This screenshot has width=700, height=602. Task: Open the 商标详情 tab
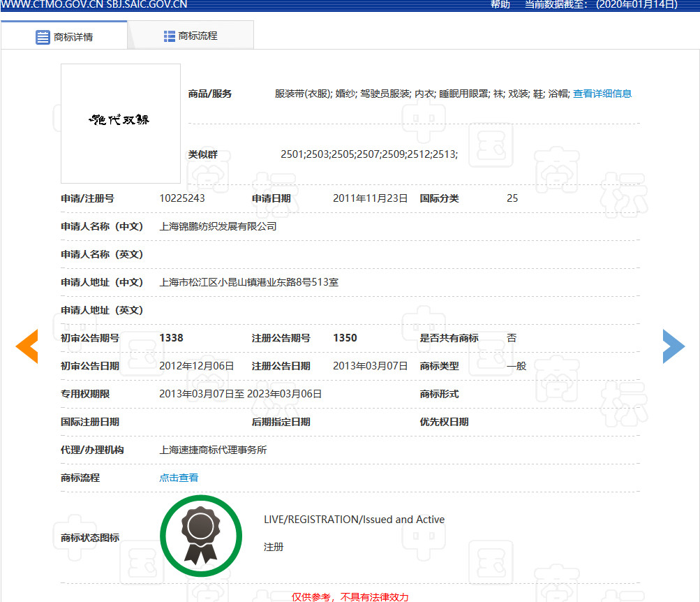click(64, 36)
